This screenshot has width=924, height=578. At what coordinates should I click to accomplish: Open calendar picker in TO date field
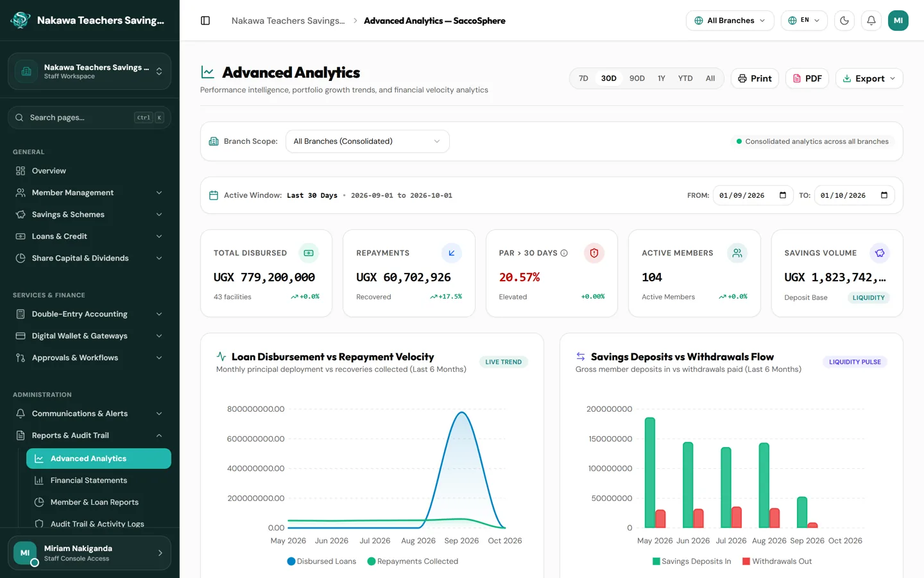pos(884,195)
